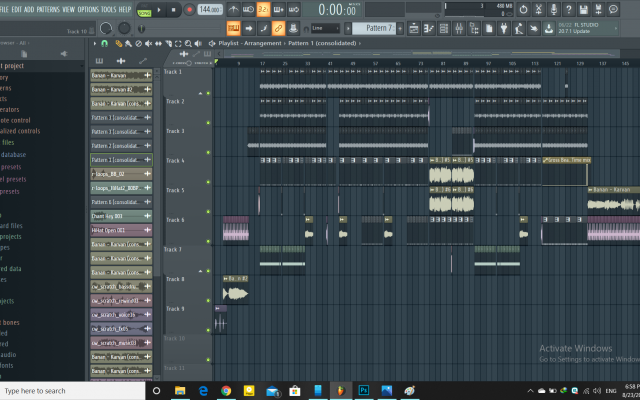Mute Track 3 using its green LED
The width and height of the screenshot is (640, 400).
coord(208,152)
